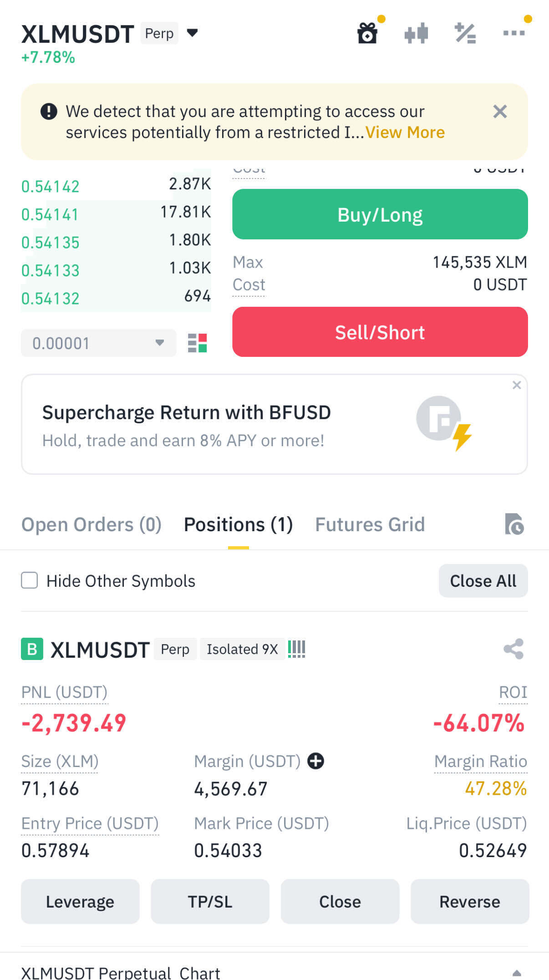Open the percentage calculator icon
Screen dimensions: 549x980
(465, 33)
